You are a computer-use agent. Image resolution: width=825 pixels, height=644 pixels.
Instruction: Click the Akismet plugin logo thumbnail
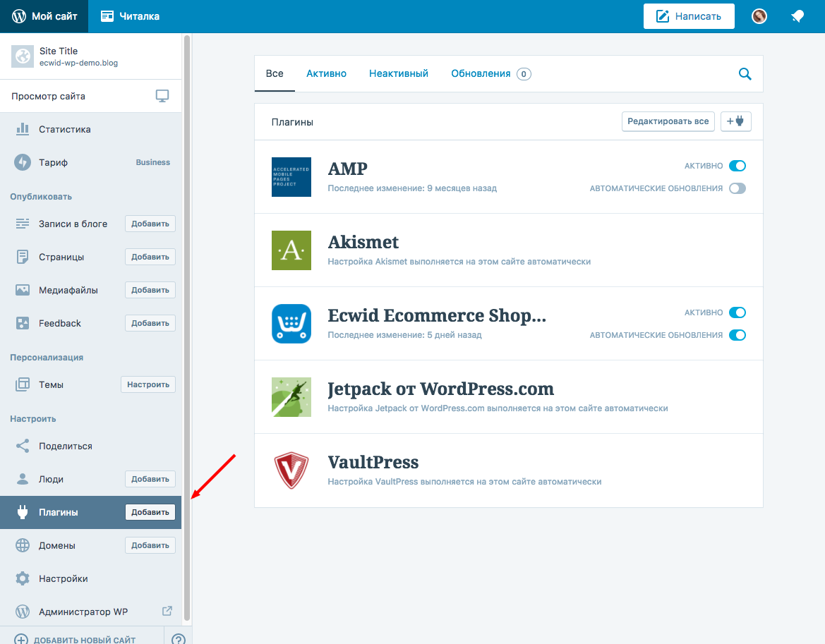pos(291,250)
